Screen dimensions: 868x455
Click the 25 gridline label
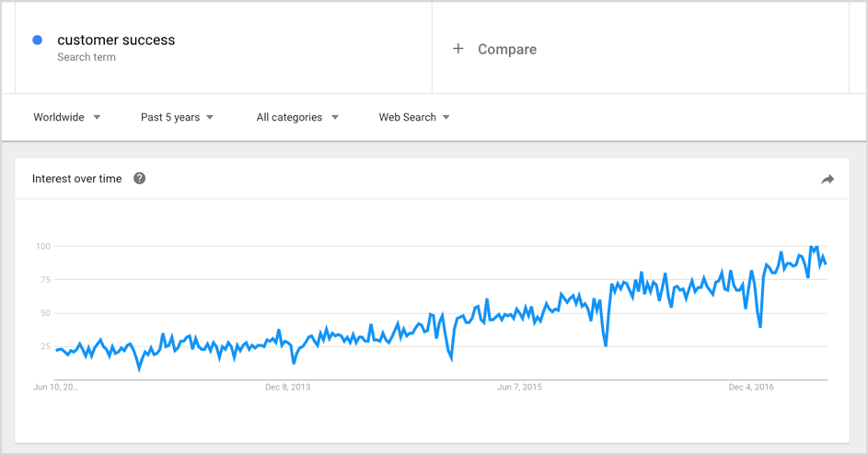(45, 346)
